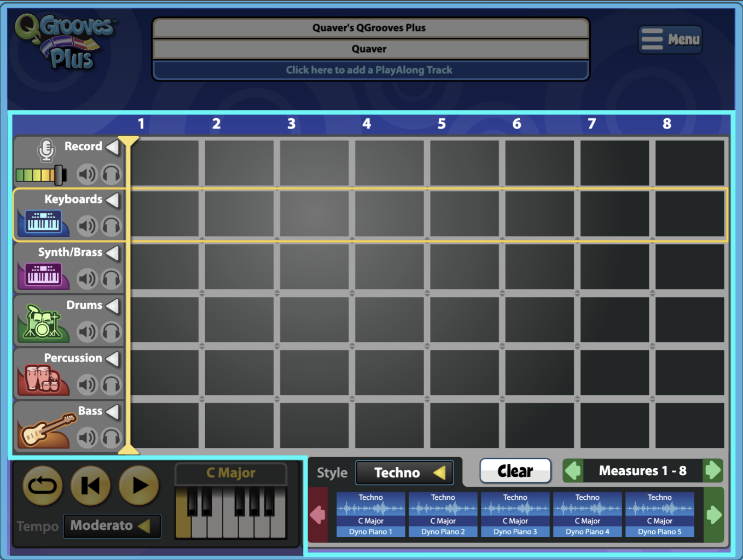Solo the Bass track with headphones
This screenshot has width=743, height=560.
111,437
